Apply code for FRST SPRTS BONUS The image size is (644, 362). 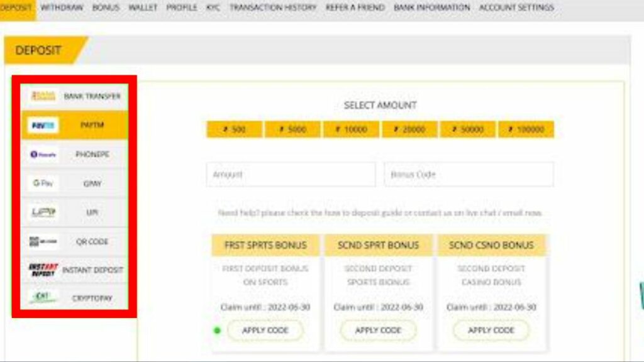coord(265,331)
